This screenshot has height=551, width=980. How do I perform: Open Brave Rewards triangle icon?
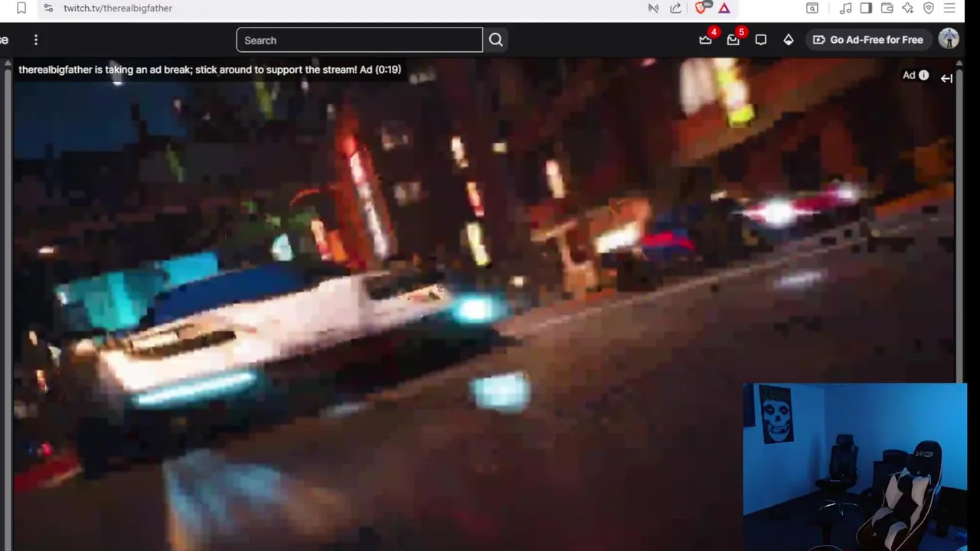click(x=724, y=8)
